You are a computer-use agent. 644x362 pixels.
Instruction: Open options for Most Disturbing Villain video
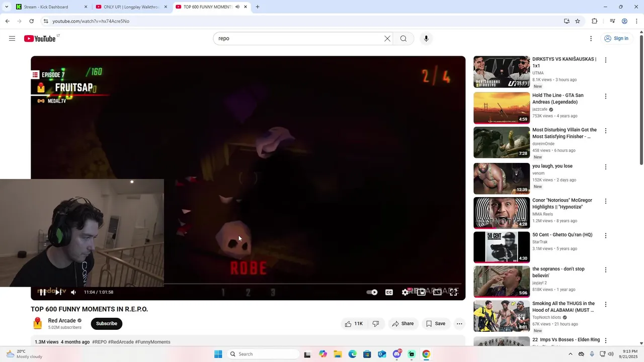[606, 131]
